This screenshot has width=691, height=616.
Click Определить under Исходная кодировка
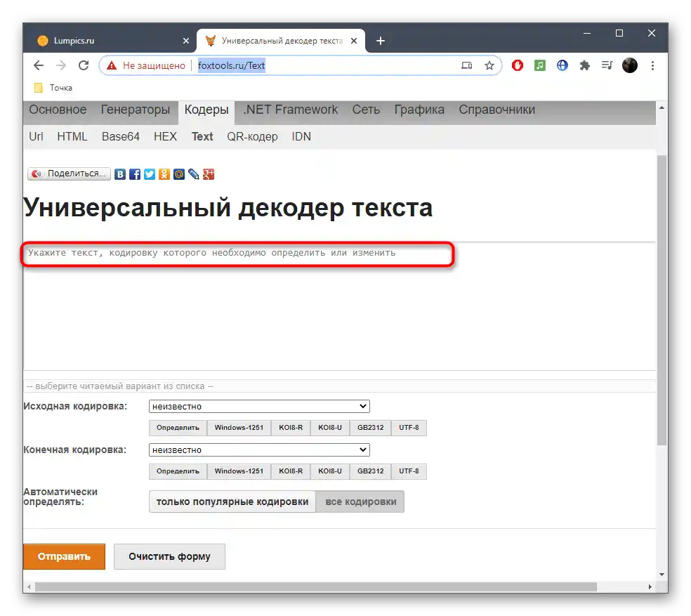178,428
